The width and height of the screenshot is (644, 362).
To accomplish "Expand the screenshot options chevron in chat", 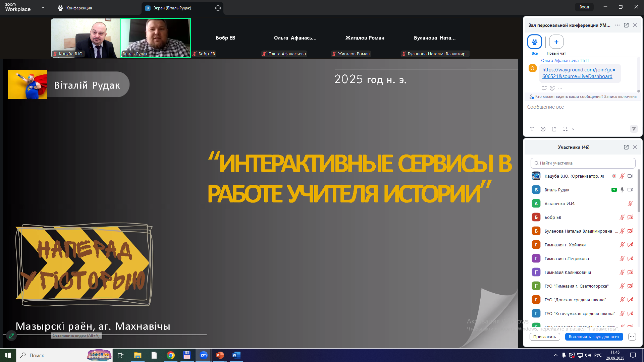I will click(x=573, y=129).
